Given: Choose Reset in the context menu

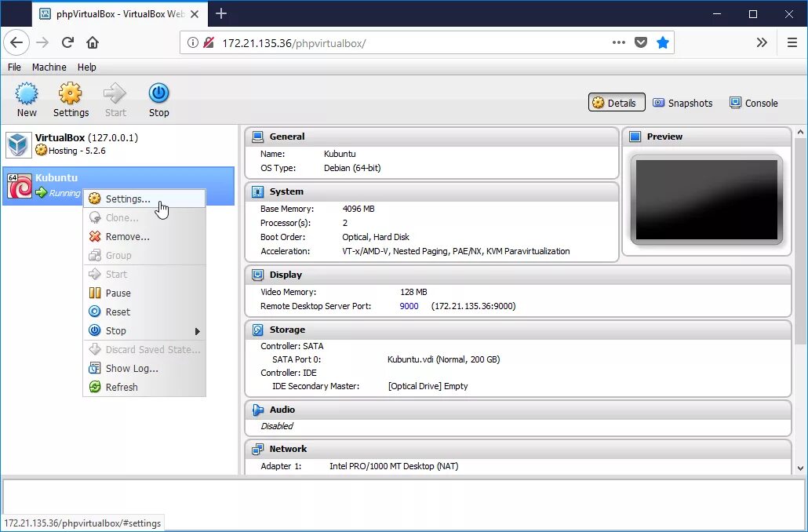Looking at the screenshot, I should click(x=144, y=312).
